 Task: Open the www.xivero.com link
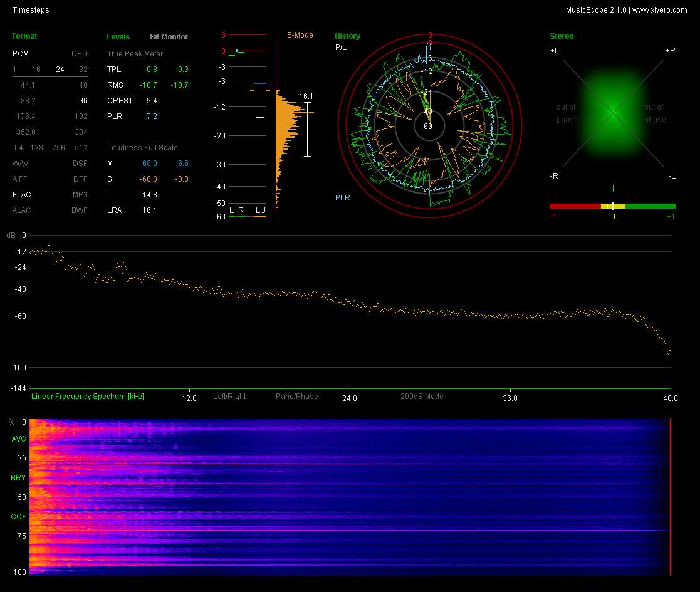pos(659,10)
